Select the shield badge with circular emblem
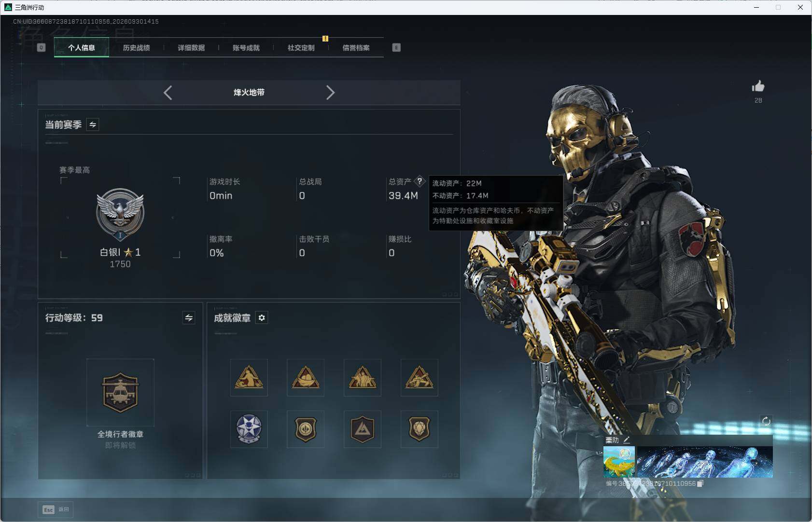812x522 pixels. 306,429
